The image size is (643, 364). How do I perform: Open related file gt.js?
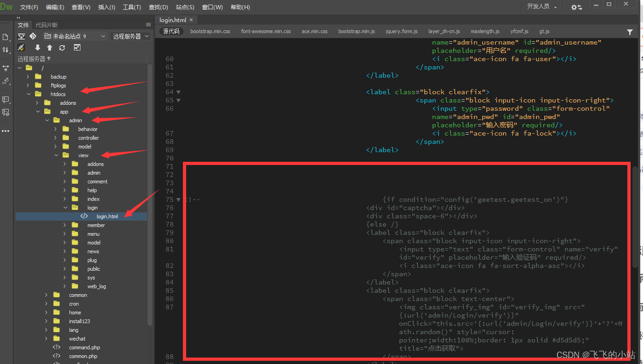click(544, 31)
